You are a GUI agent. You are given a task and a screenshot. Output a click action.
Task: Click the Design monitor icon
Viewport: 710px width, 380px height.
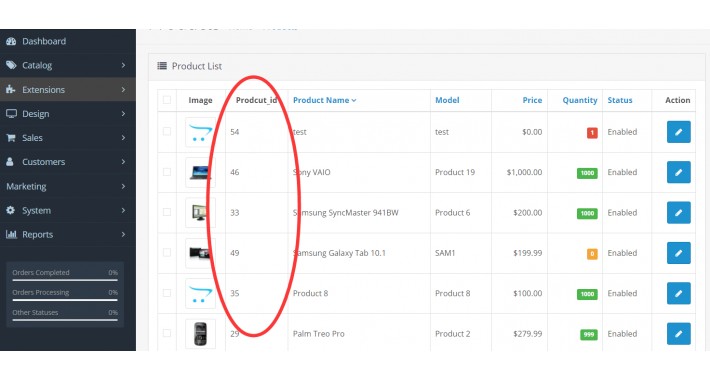(x=11, y=114)
